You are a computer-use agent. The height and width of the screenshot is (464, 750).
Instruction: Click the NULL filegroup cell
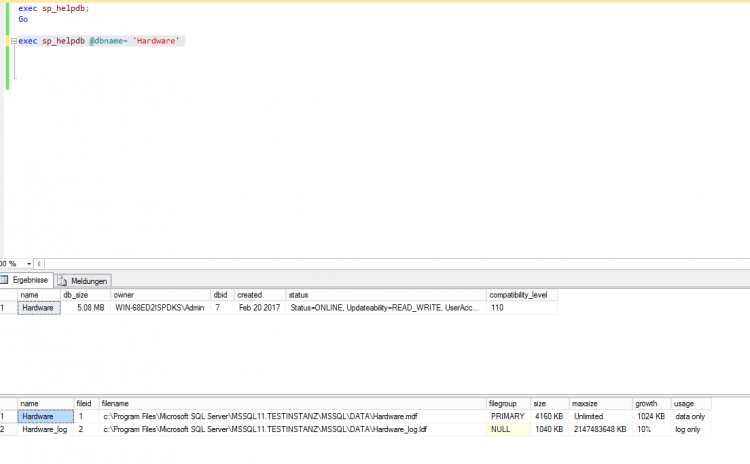click(x=497, y=429)
